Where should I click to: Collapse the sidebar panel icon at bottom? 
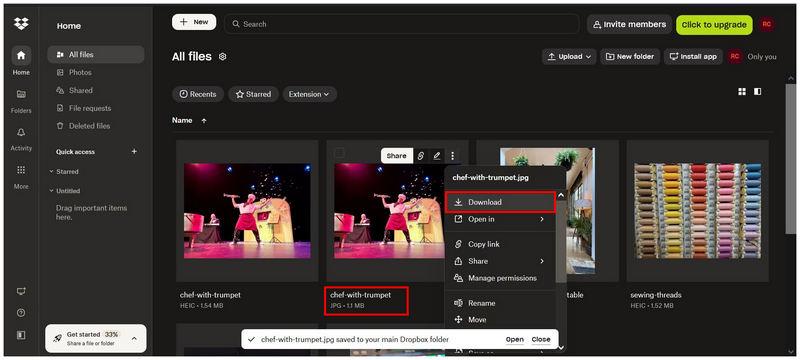(x=21, y=335)
